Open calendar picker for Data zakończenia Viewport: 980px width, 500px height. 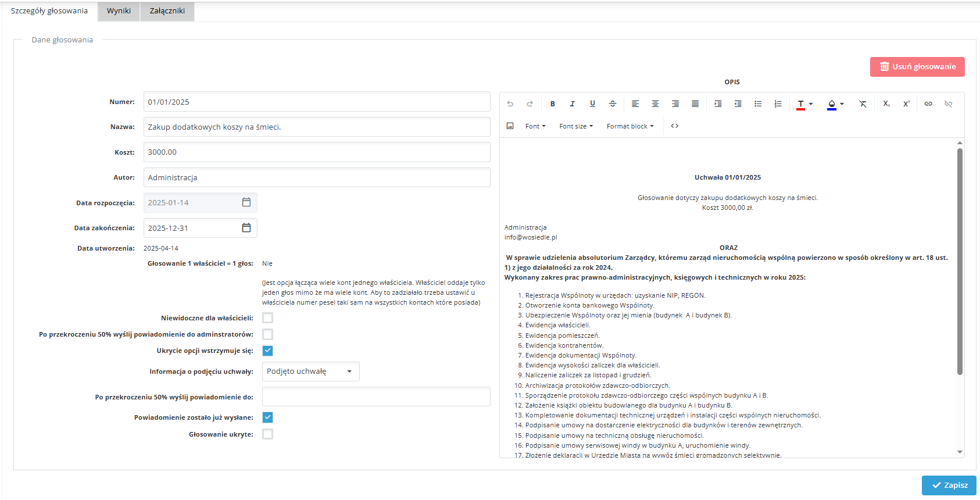pyautogui.click(x=246, y=228)
